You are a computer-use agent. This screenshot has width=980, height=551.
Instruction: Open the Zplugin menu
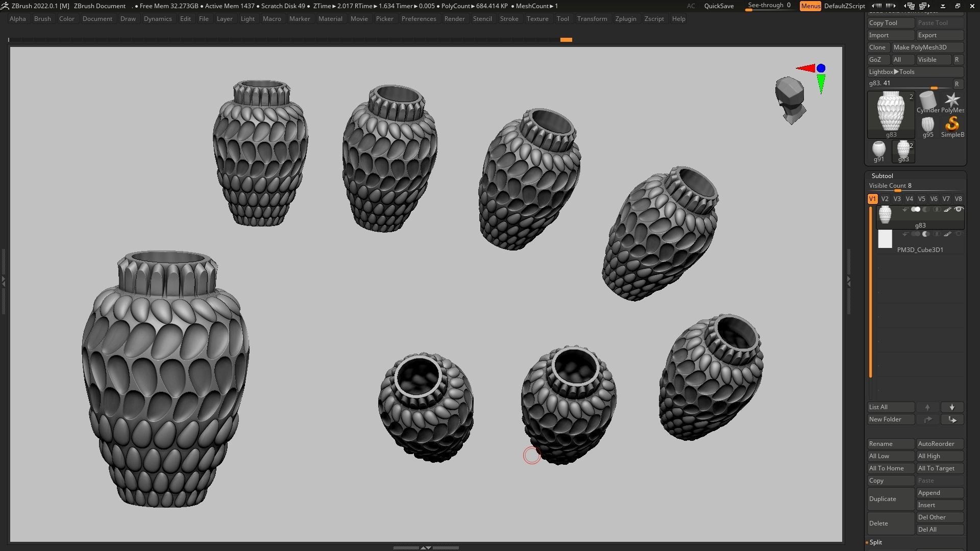(x=625, y=19)
